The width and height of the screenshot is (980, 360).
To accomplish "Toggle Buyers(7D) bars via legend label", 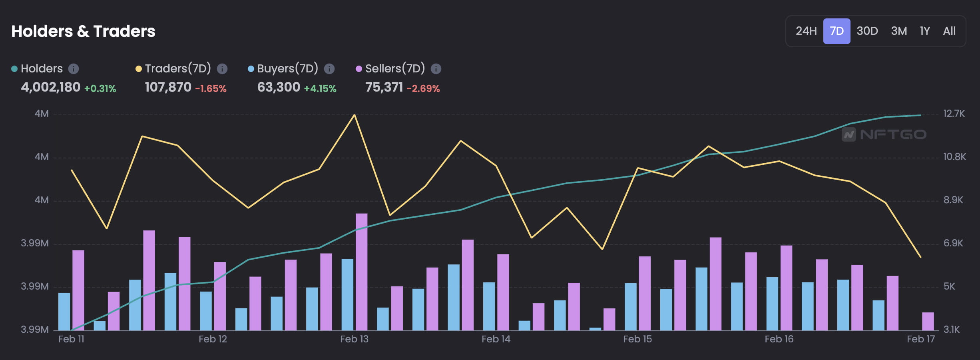I will click(287, 69).
